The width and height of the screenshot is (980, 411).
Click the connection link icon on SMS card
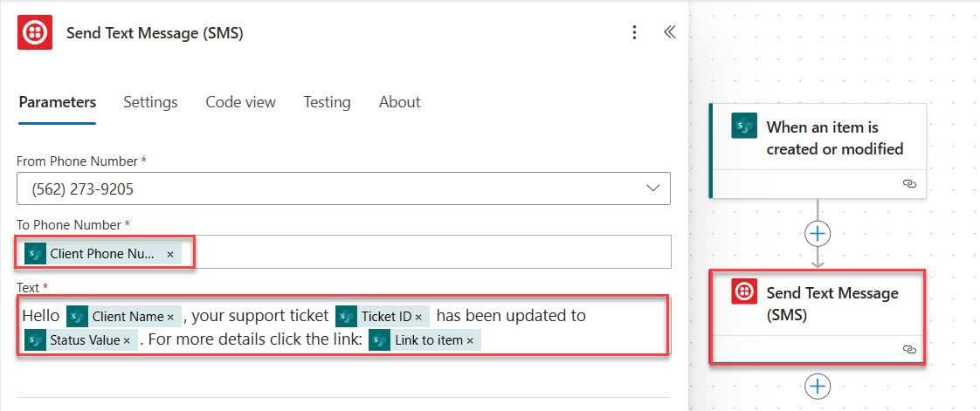point(910,350)
